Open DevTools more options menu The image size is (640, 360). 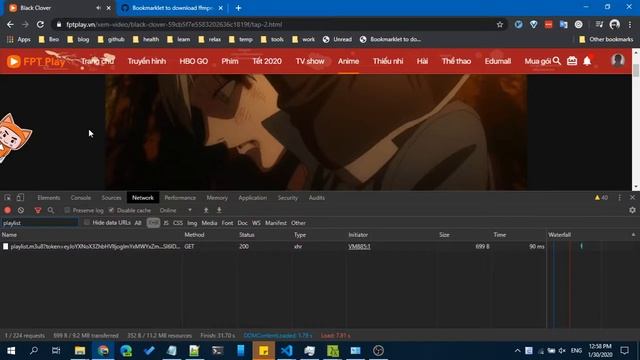pos(620,198)
